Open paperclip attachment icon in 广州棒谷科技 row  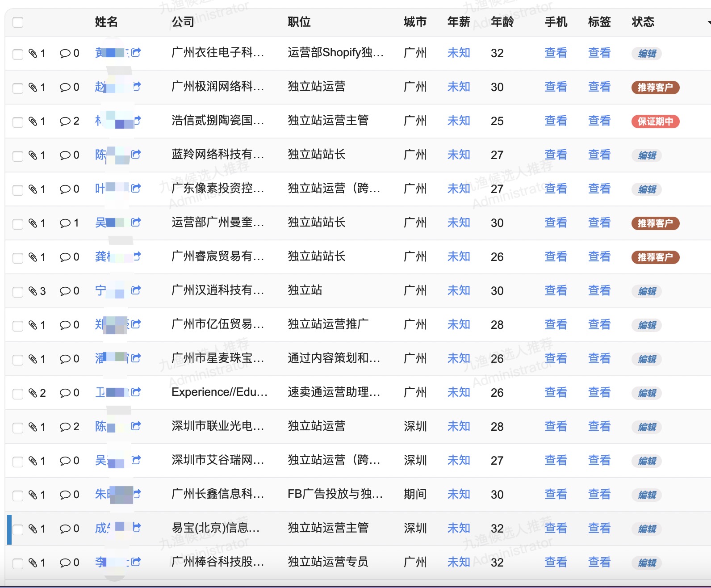33,563
